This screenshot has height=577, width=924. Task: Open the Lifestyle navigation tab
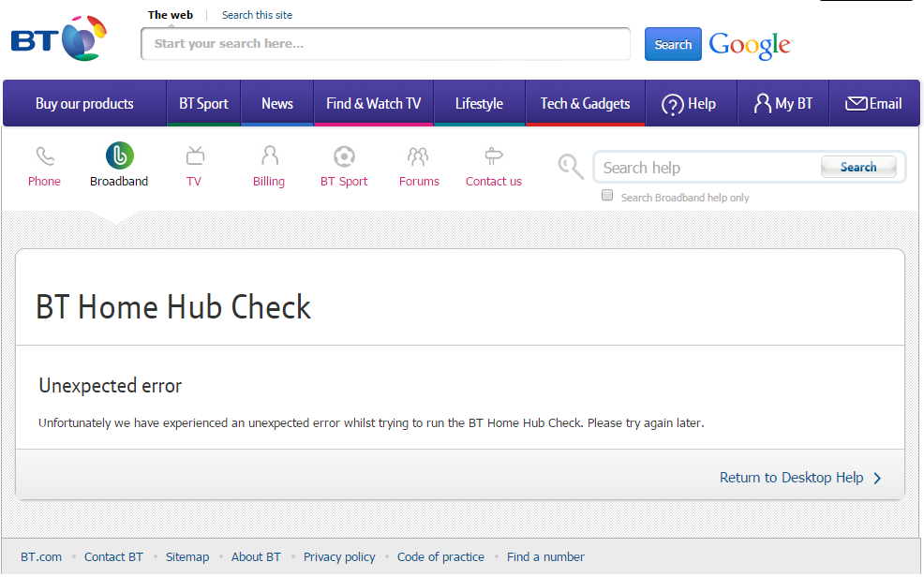[x=479, y=104]
